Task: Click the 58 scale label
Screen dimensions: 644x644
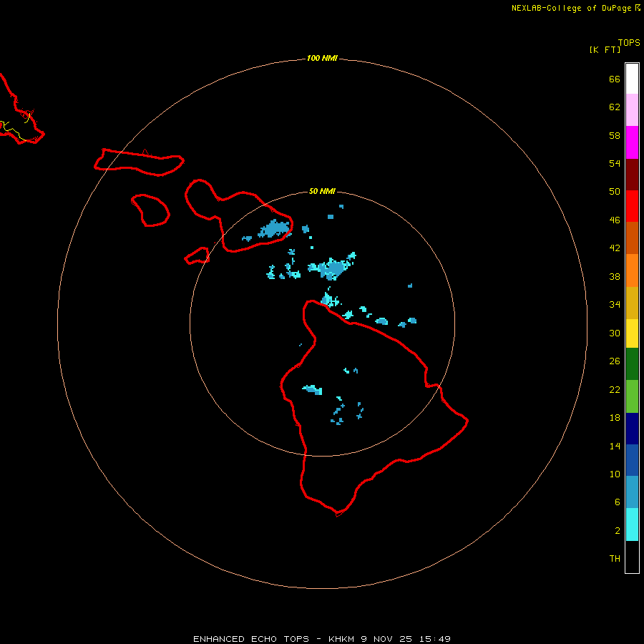Action: (x=615, y=135)
